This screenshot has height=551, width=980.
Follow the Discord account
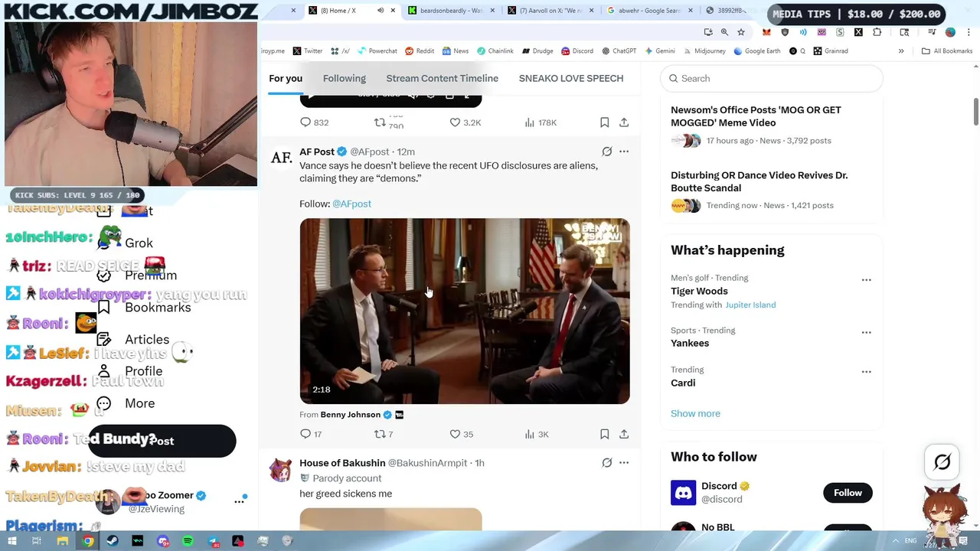pos(848,493)
